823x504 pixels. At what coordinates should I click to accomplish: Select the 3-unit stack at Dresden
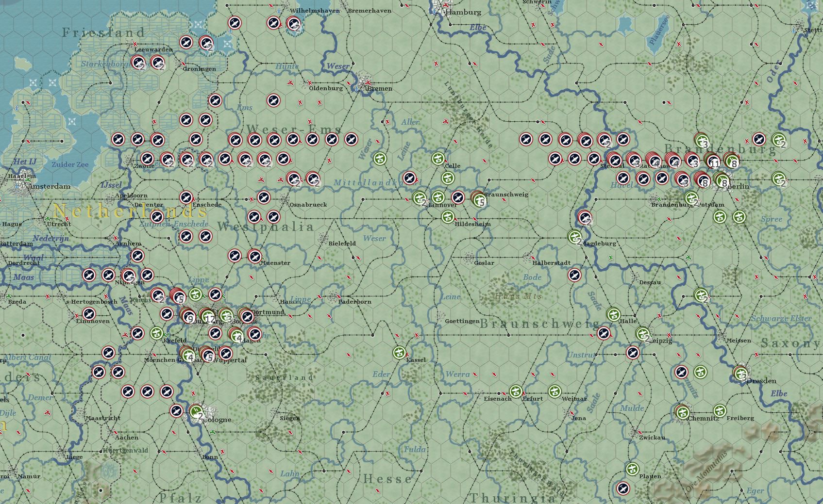coord(740,373)
